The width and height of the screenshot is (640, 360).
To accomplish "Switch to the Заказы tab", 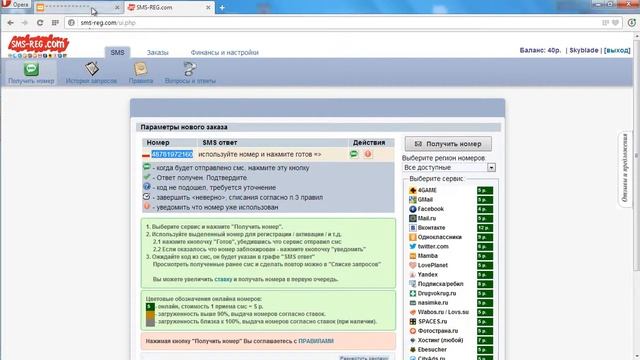I will point(158,53).
